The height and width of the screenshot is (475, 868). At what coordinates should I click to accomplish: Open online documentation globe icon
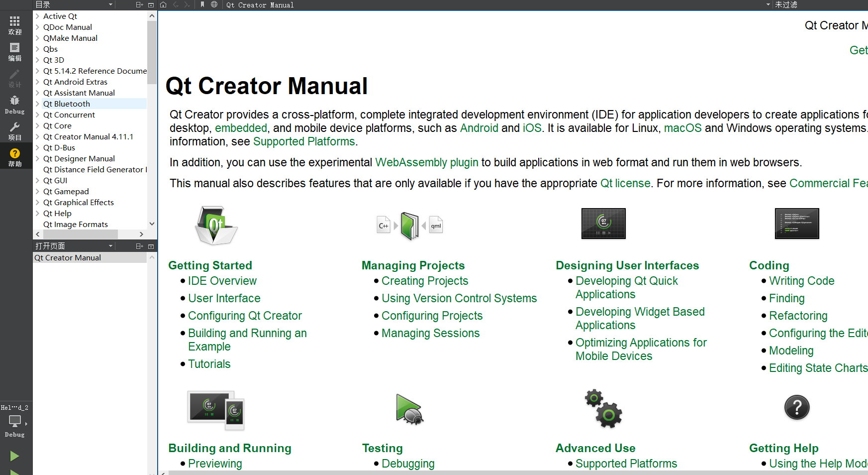click(214, 4)
